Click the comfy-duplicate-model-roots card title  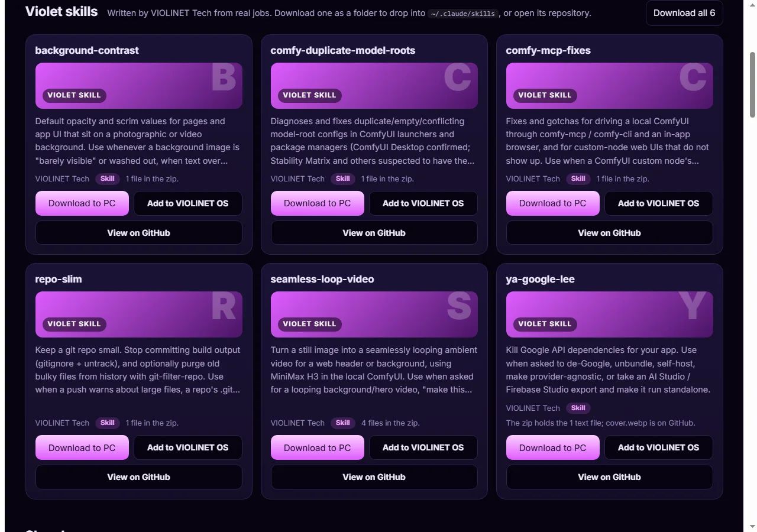[x=343, y=50]
